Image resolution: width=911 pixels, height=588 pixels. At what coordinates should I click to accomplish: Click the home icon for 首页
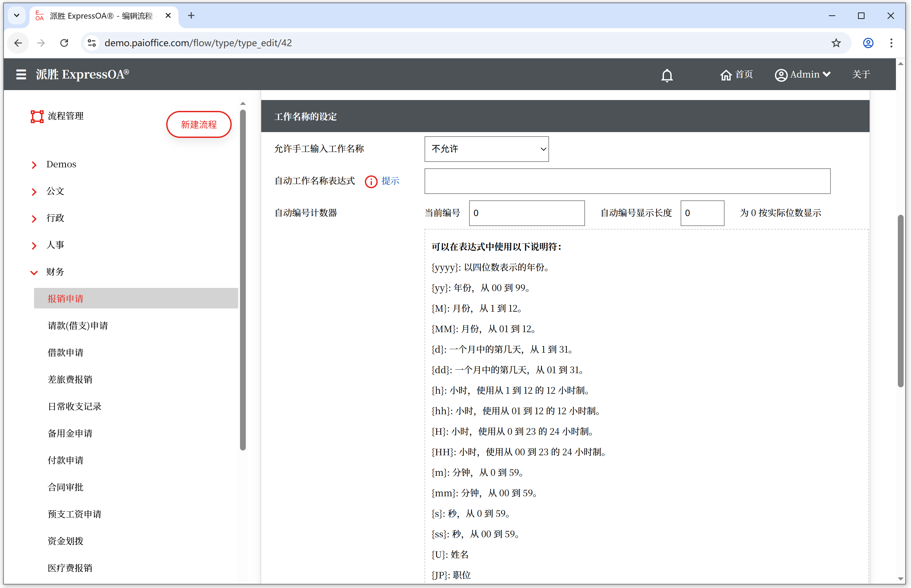725,75
